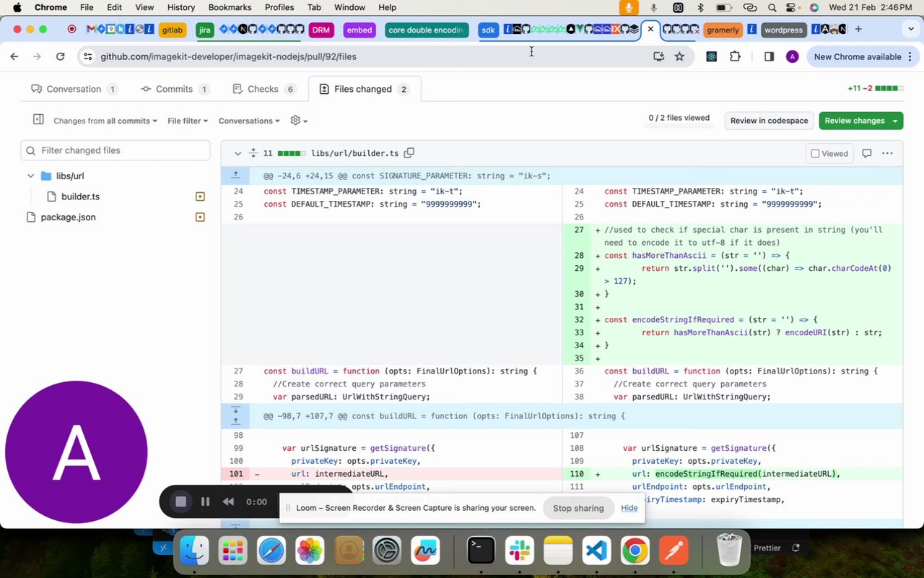924x578 pixels.
Task: Open diff view settings gear dropdown
Action: click(298, 121)
